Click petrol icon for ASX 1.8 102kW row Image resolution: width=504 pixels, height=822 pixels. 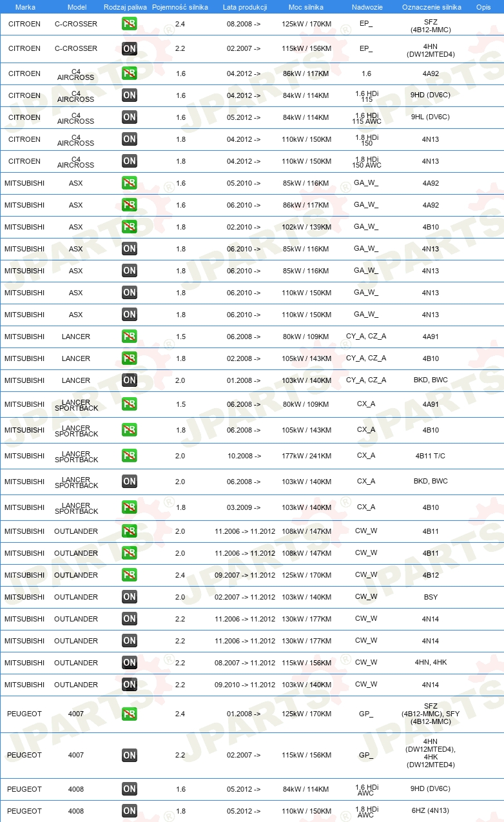coord(130,227)
